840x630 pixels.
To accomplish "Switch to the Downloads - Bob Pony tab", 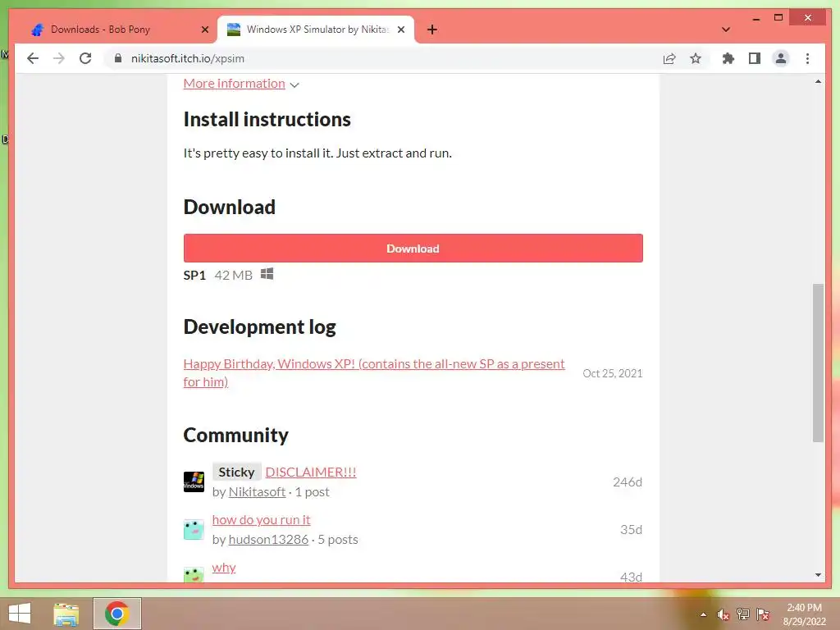I will 115,30.
